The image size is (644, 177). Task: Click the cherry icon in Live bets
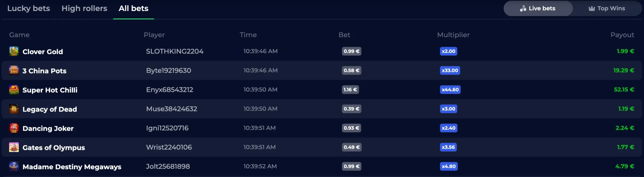(523, 8)
